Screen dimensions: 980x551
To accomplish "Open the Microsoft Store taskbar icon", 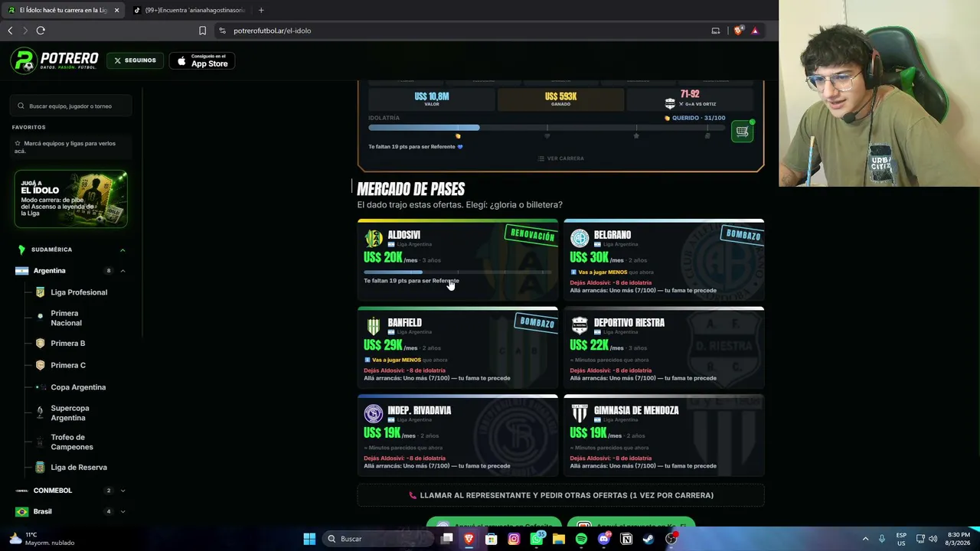I will coord(492,539).
